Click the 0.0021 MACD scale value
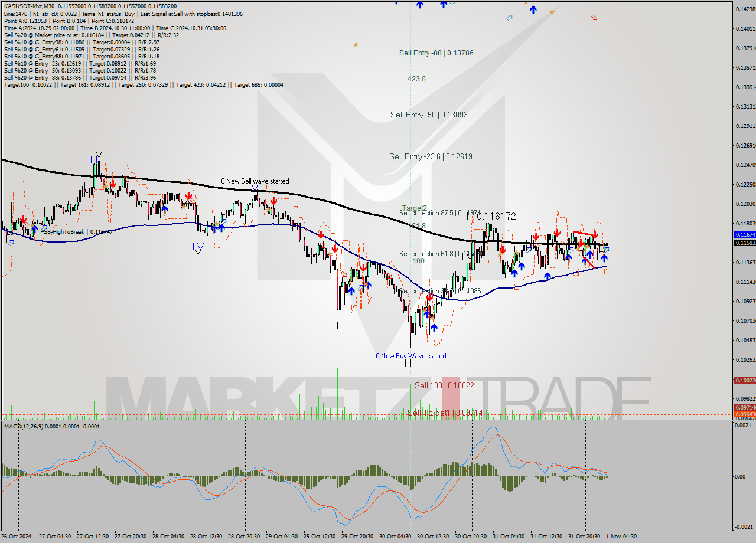 (744, 426)
